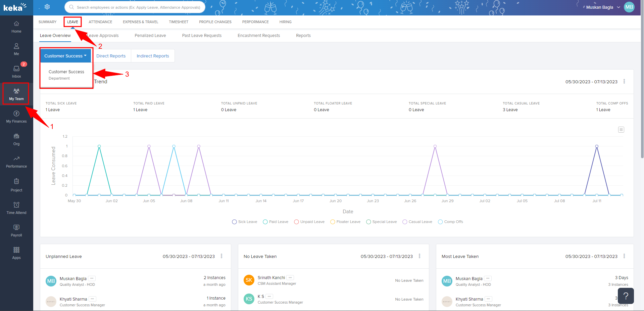Click the settings gear icon

point(47,7)
